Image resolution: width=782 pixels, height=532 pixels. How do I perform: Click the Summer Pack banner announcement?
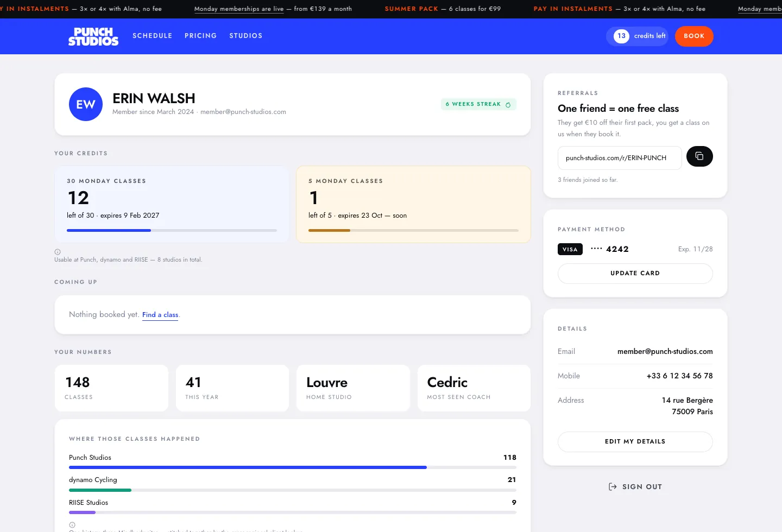click(443, 9)
